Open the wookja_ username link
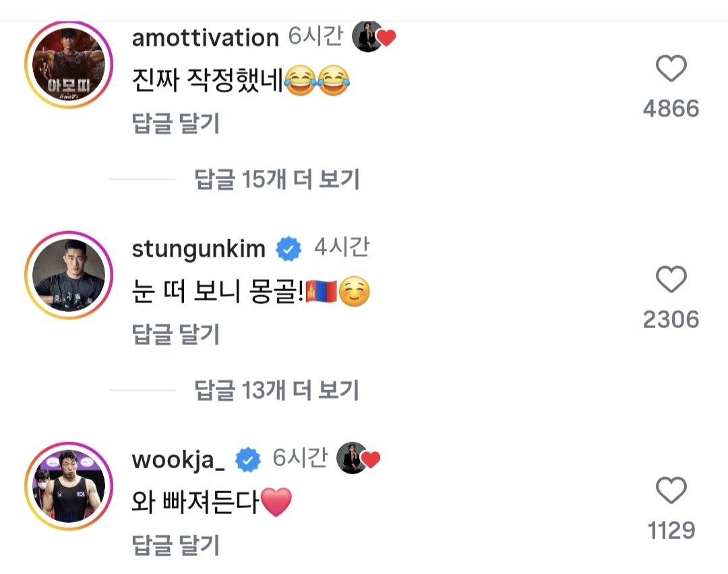 (178, 460)
